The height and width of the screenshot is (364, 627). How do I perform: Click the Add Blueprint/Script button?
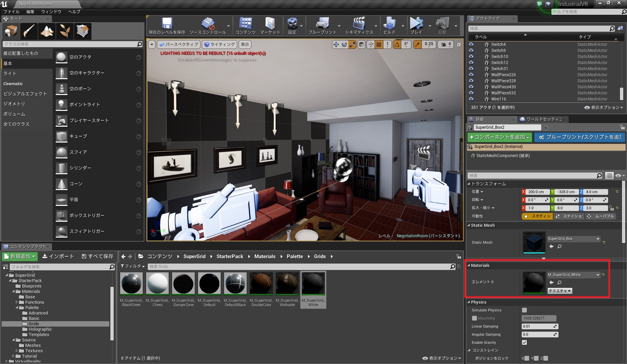(x=580, y=137)
